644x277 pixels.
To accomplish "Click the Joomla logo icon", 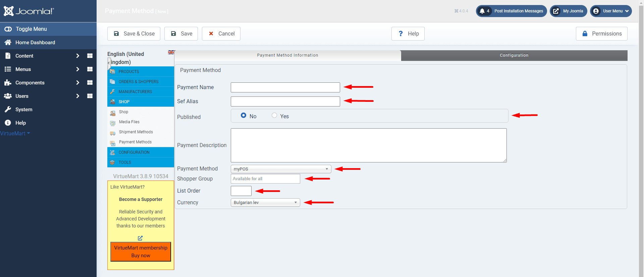I will [9, 11].
